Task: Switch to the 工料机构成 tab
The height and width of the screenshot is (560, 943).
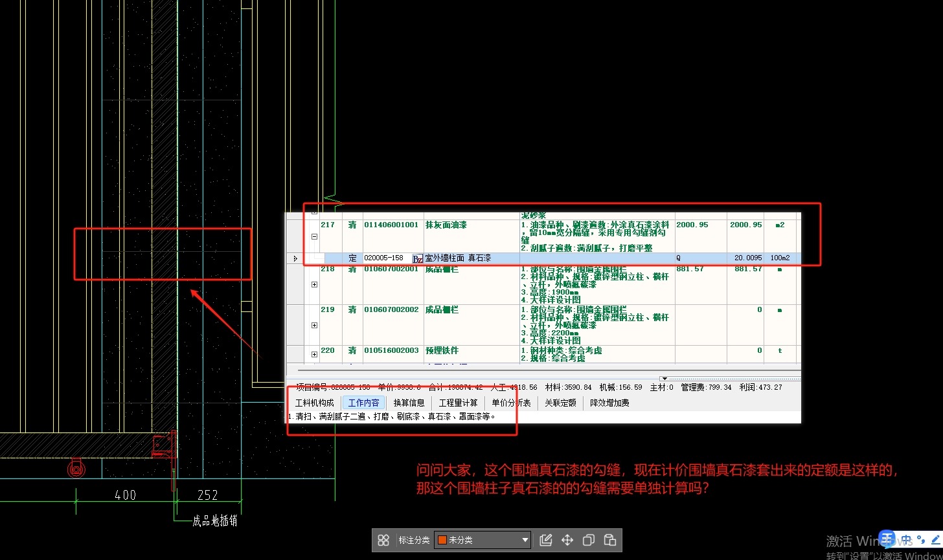Action: [x=315, y=403]
